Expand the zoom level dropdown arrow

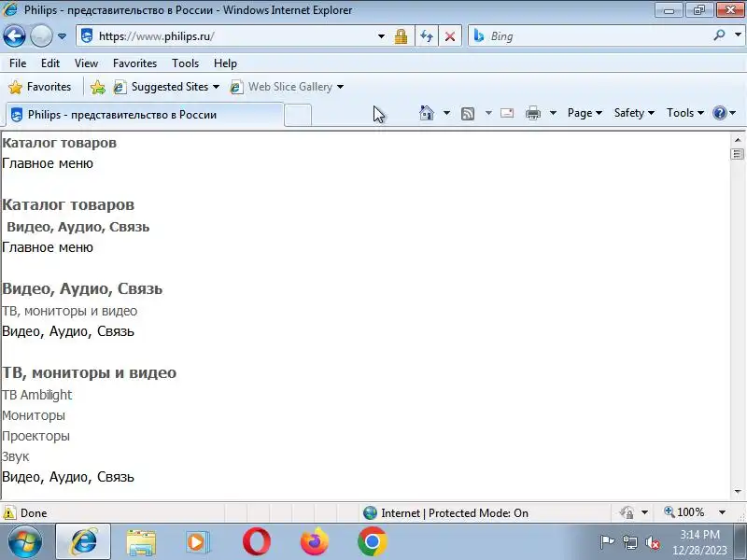tap(722, 512)
